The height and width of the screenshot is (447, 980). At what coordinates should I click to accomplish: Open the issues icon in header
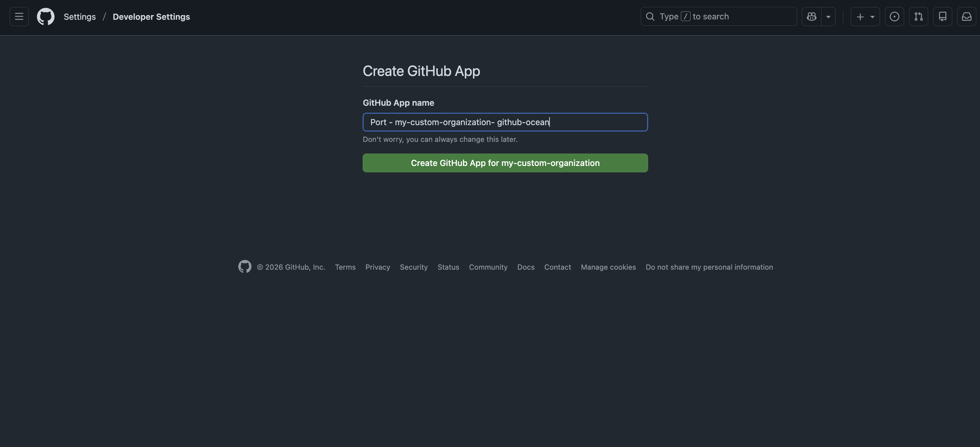[x=894, y=16]
